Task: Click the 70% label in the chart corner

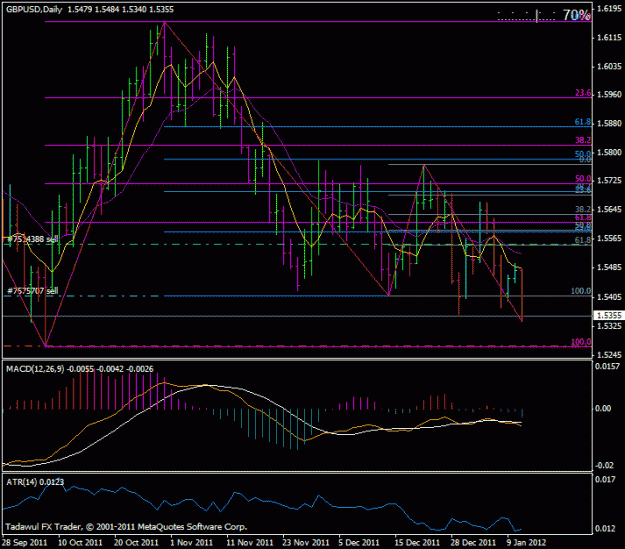Action: 576,15
